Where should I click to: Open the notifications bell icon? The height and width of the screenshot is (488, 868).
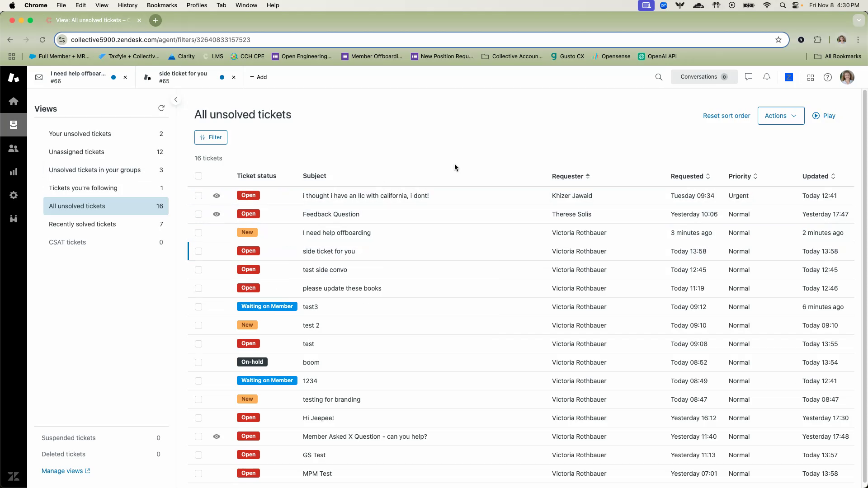pyautogui.click(x=767, y=77)
